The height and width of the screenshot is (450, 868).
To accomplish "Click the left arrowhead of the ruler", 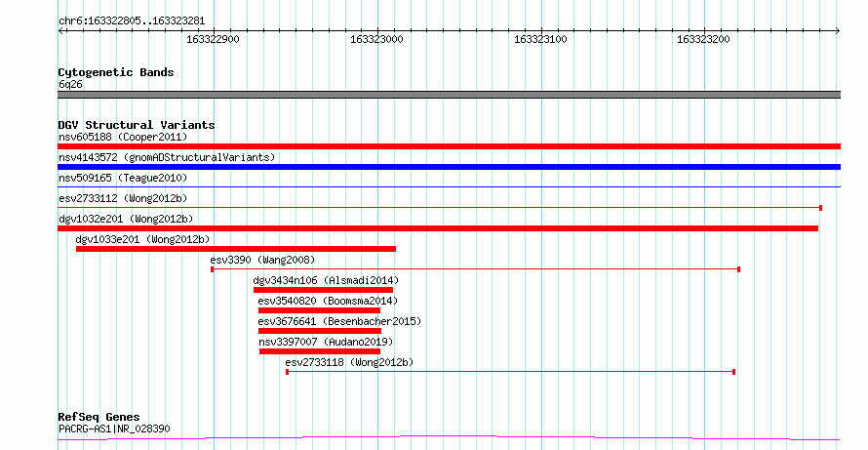I will point(61,30).
